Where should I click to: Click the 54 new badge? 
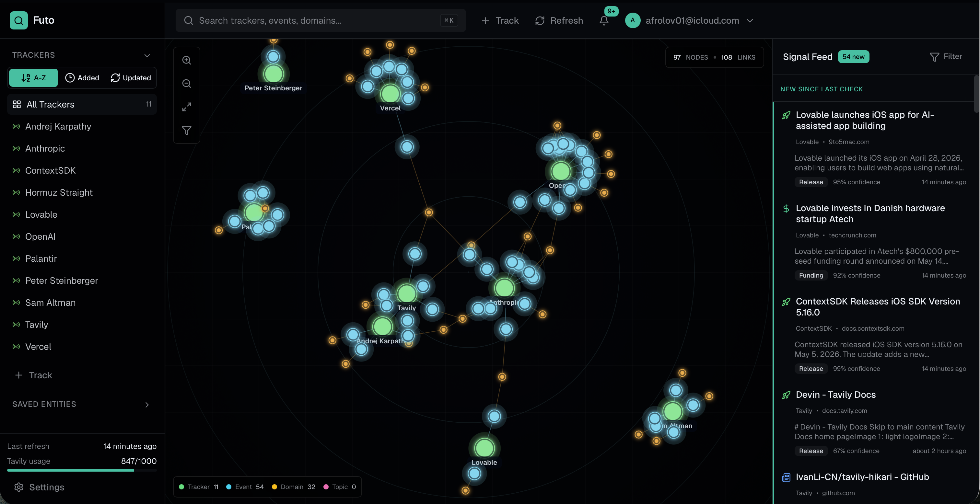click(x=853, y=57)
